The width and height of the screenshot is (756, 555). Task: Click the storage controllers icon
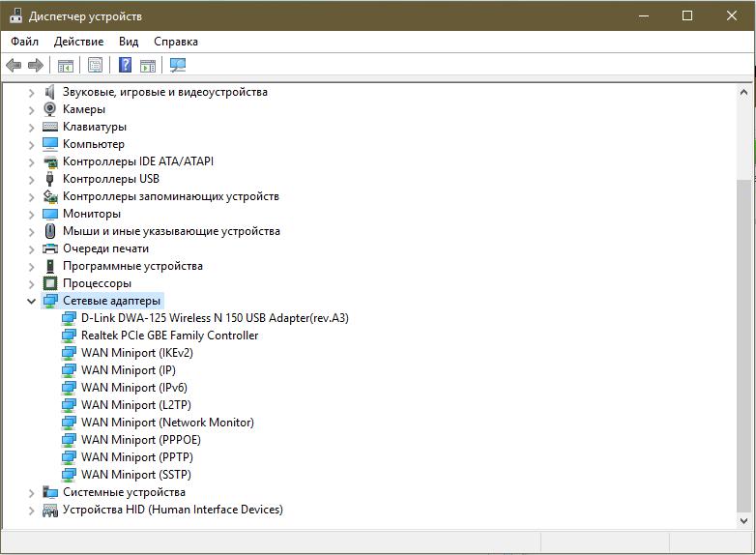tap(50, 196)
